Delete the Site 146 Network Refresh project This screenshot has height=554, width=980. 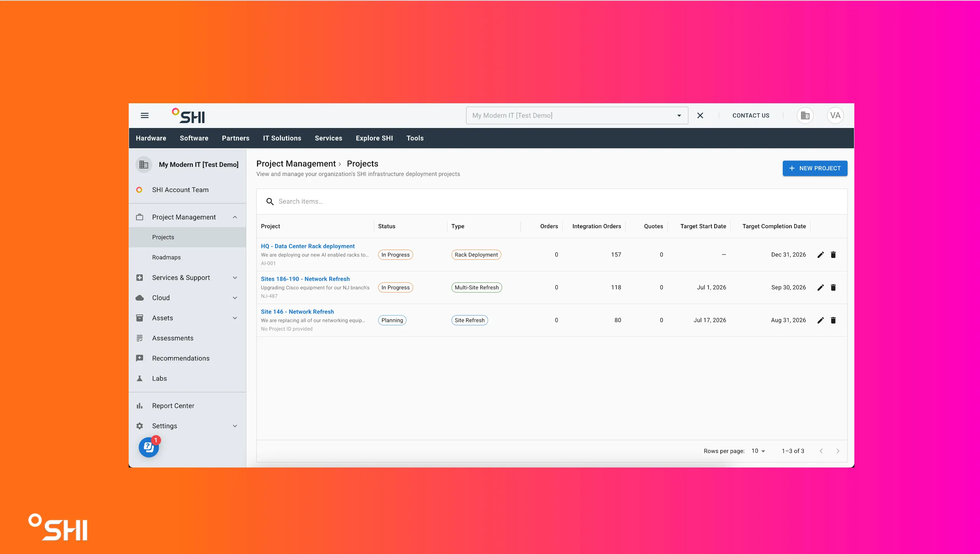833,320
